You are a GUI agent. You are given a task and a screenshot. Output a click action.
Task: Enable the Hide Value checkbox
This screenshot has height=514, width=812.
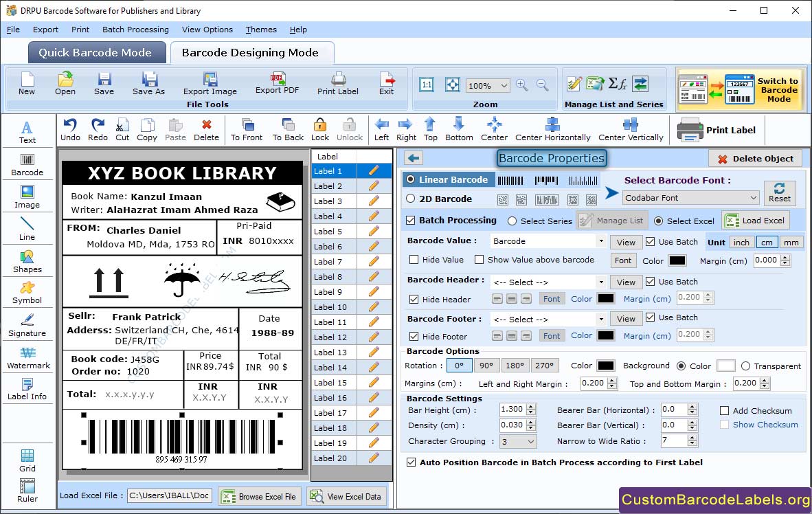coord(414,260)
